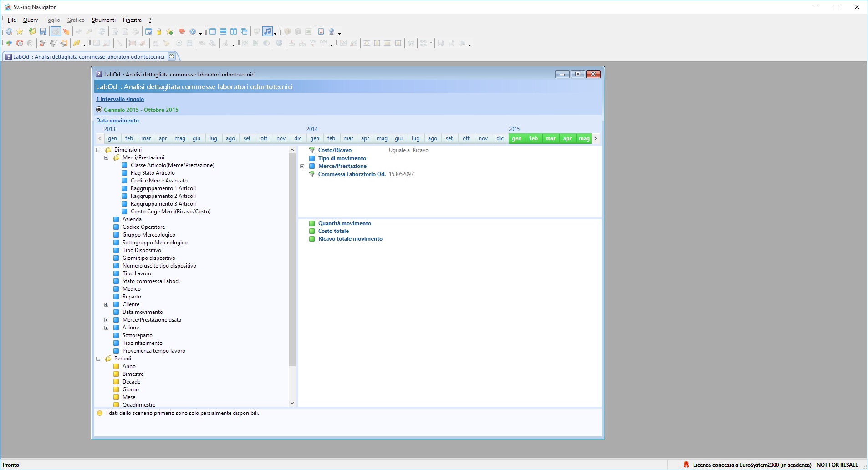The width and height of the screenshot is (868, 470).
Task: Open the Finestra menu
Action: coord(132,20)
